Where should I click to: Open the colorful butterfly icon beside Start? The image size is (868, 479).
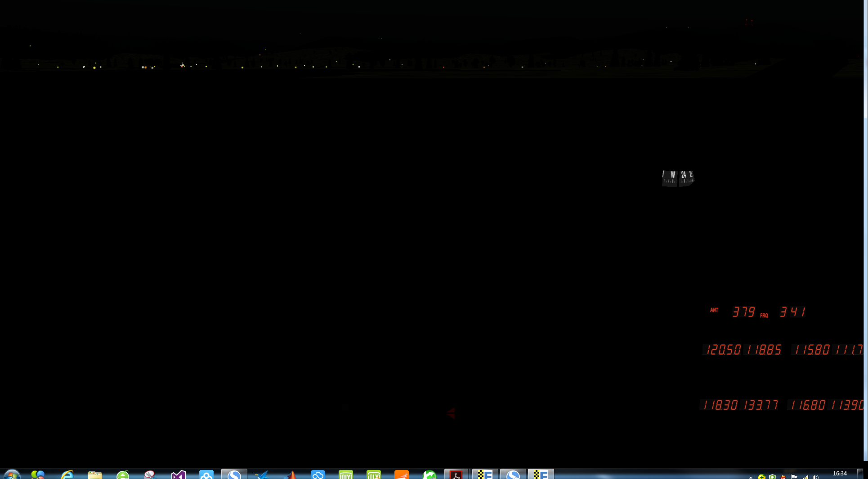[x=38, y=474]
